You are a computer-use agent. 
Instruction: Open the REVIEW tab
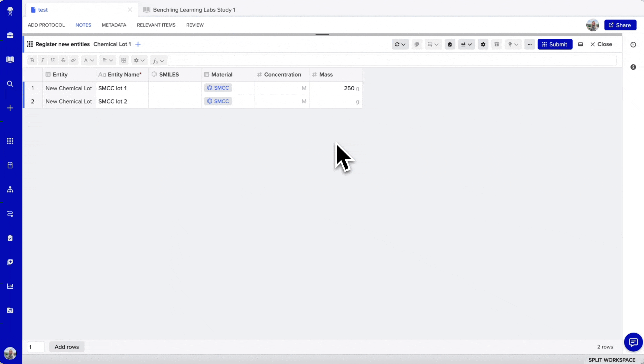[x=195, y=25]
